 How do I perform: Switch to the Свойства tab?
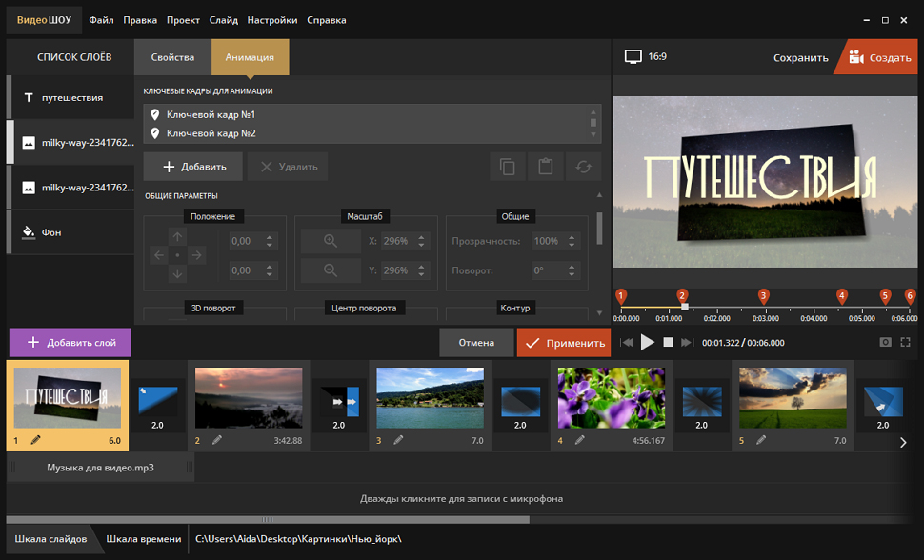coord(172,57)
